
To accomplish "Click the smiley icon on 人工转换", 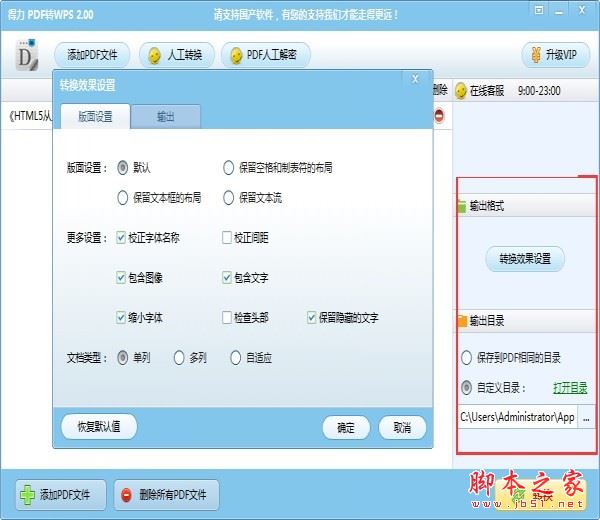I will click(x=154, y=56).
